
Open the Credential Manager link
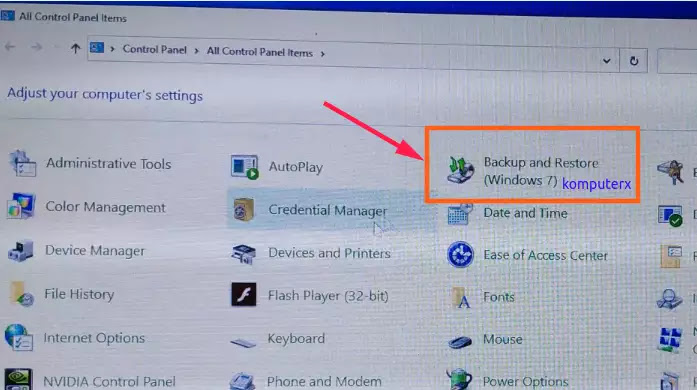(328, 210)
